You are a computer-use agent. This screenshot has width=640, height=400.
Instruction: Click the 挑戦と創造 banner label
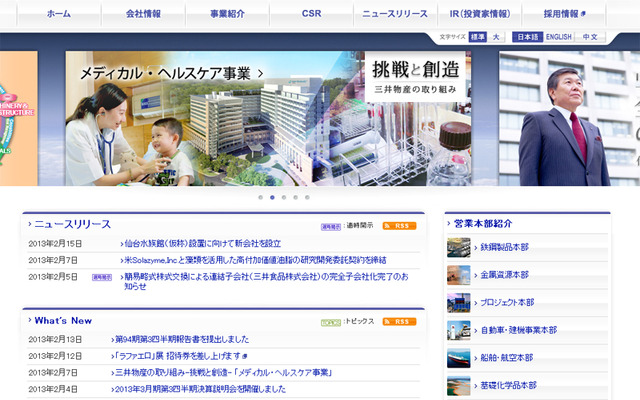click(415, 77)
